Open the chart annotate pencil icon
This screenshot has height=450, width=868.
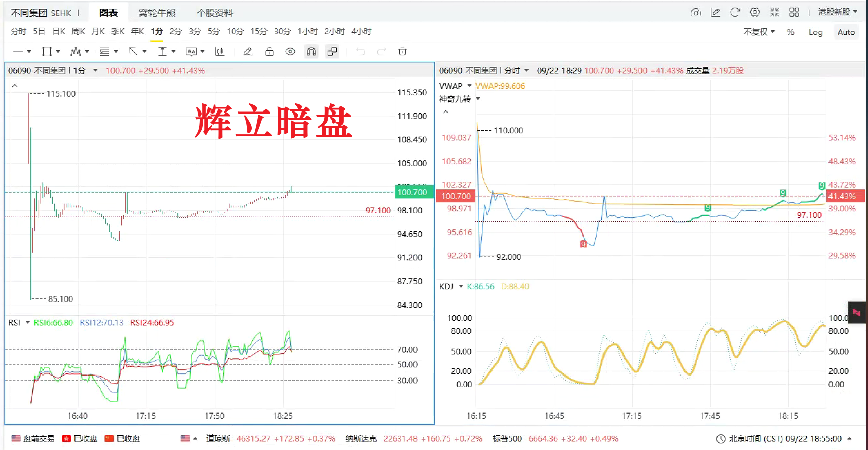pos(715,12)
